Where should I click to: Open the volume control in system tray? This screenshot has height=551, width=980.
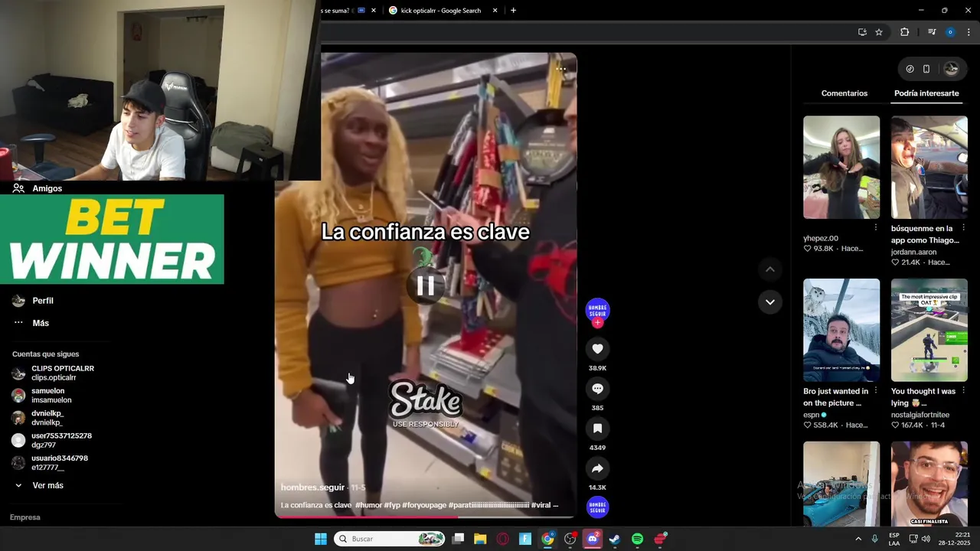point(926,539)
